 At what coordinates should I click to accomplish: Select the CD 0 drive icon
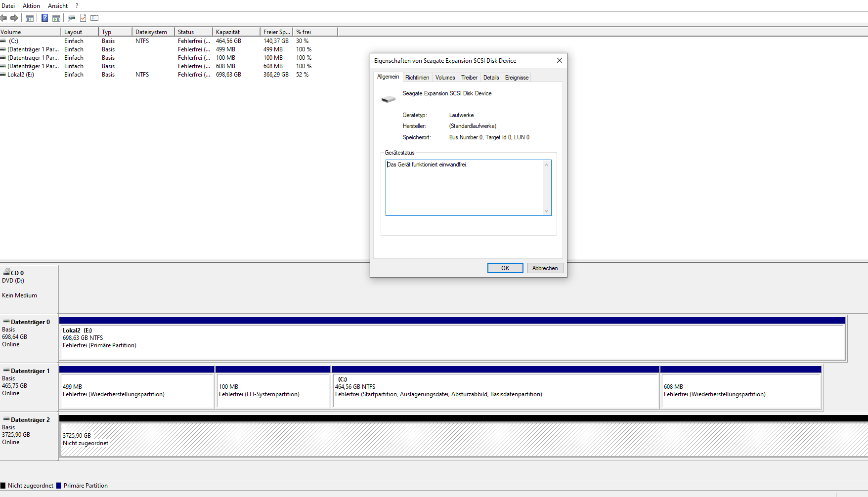point(7,272)
